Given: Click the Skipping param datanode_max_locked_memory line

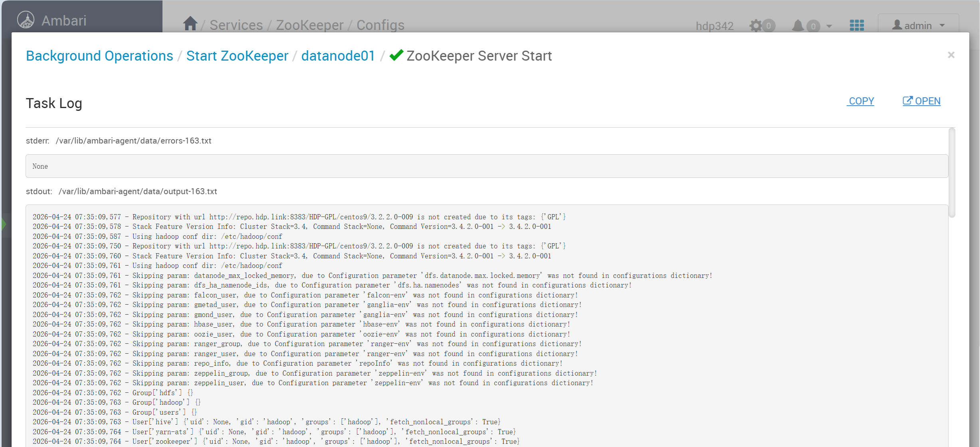Looking at the screenshot, I should coord(372,276).
